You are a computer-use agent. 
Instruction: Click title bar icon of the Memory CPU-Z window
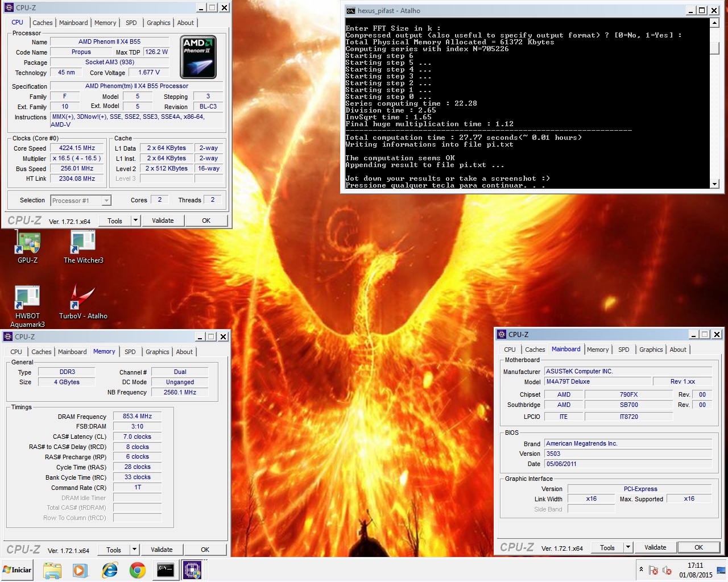tap(8, 336)
